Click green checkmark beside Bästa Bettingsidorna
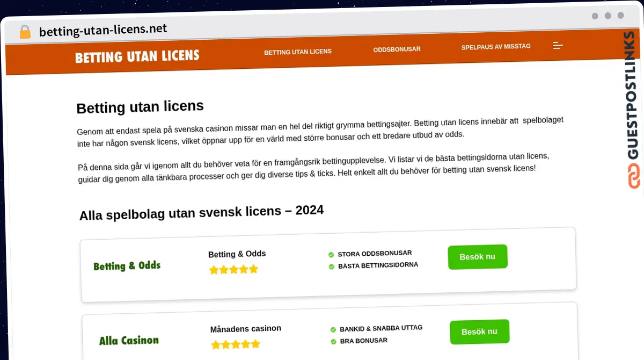 [x=331, y=266]
